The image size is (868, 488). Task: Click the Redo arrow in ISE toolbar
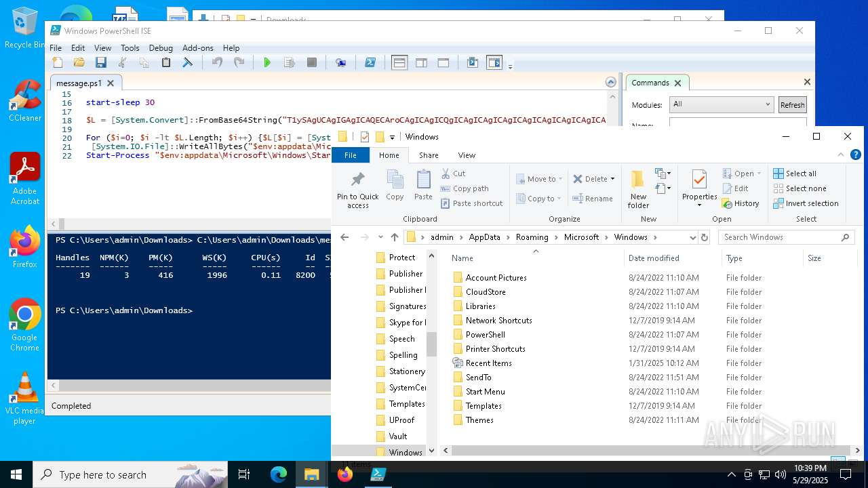(x=239, y=62)
